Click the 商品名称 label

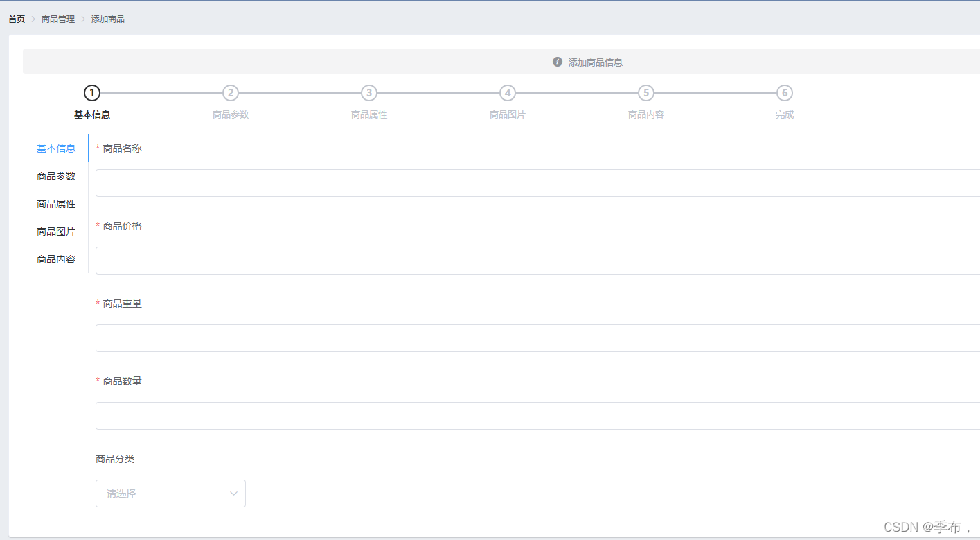[x=123, y=148]
